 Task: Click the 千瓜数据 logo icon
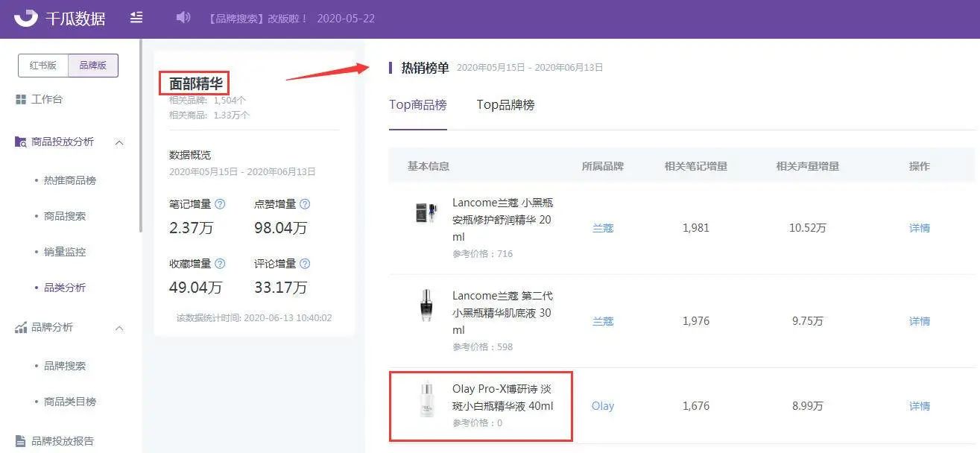(25, 17)
